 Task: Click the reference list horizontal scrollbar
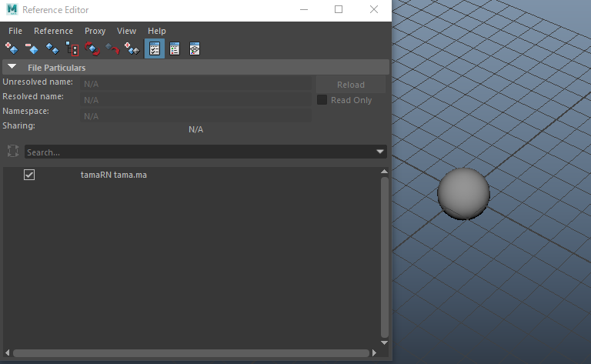pyautogui.click(x=191, y=353)
